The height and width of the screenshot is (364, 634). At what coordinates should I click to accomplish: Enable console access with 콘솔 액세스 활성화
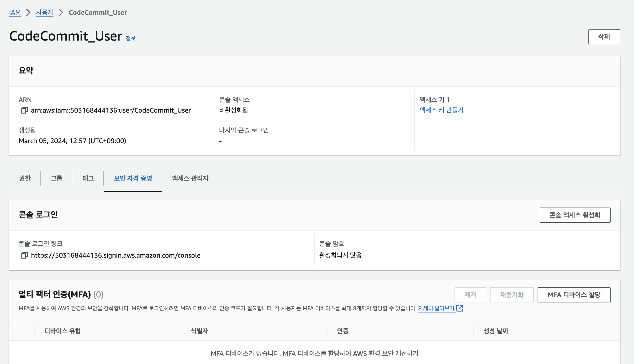[x=575, y=215]
